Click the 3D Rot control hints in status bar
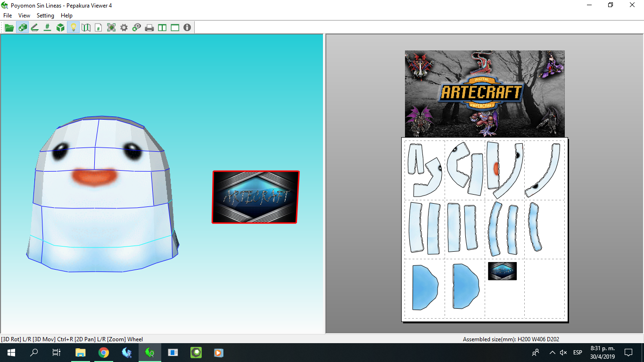This screenshot has width=644, height=362. 72,339
